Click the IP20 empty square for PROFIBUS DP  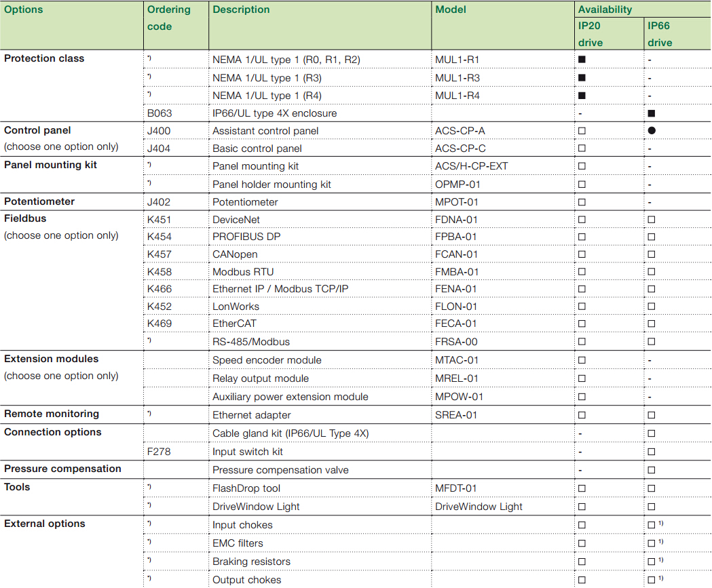pyautogui.click(x=582, y=237)
